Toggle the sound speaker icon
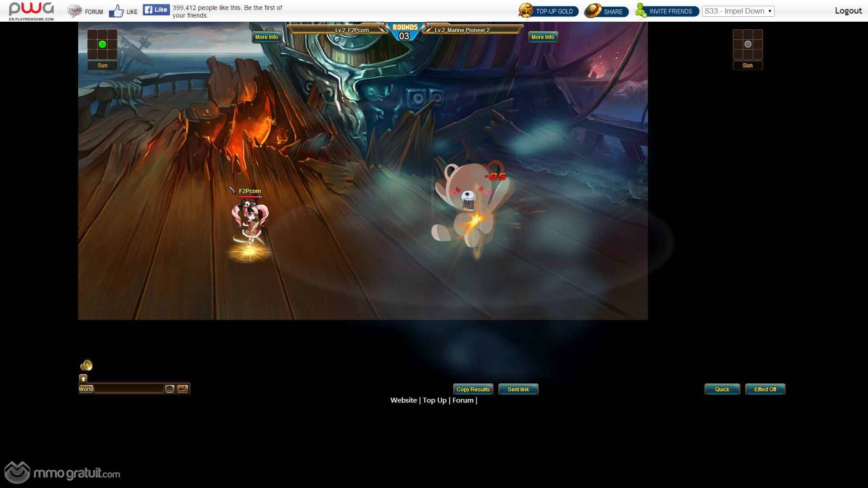 (86, 365)
